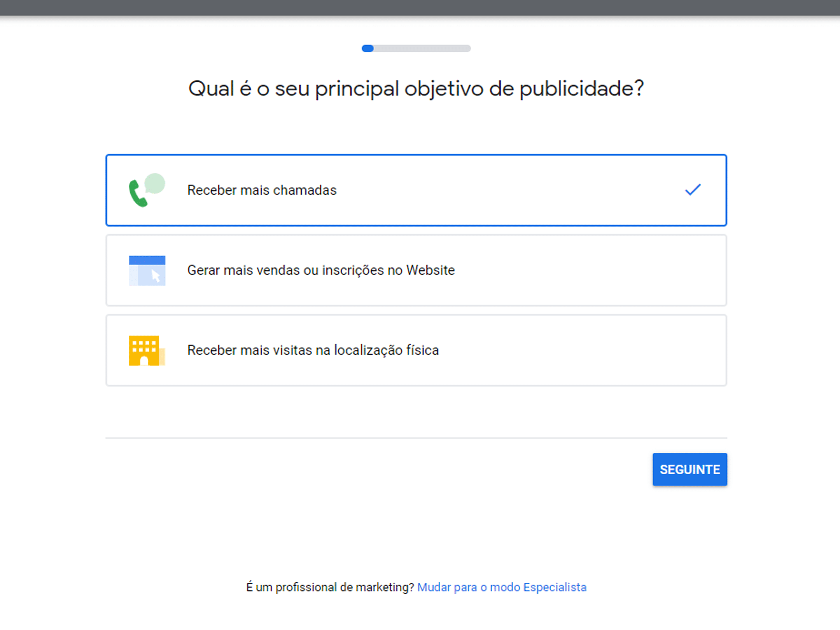Click the word "Website" in second option
The image size is (840, 630).
(x=431, y=270)
